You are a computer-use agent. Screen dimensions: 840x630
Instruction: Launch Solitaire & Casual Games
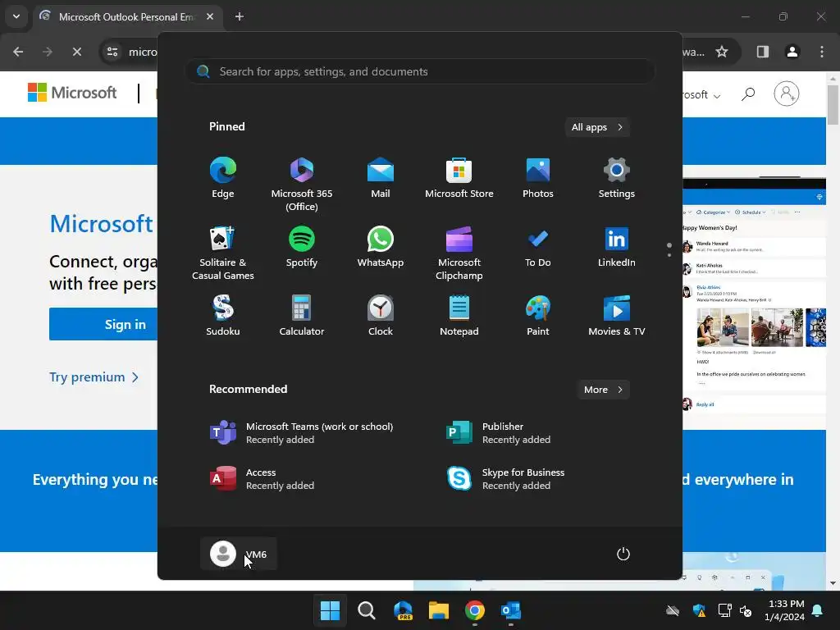[x=223, y=253]
